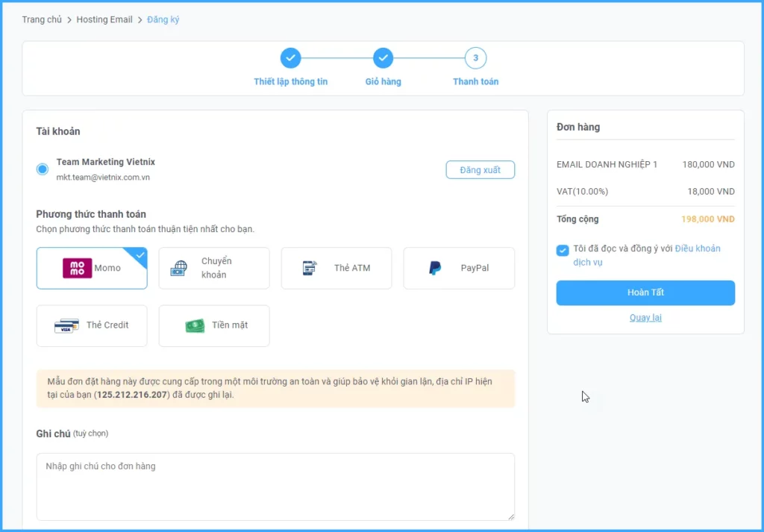This screenshot has height=532, width=764.
Task: Select the Team Marketing Vietnix account radio
Action: click(x=43, y=169)
